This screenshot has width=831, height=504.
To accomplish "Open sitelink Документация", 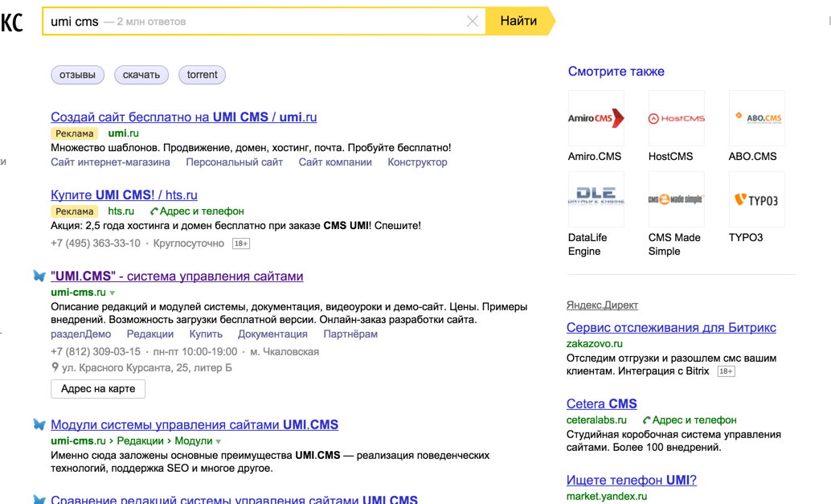I will point(272,334).
